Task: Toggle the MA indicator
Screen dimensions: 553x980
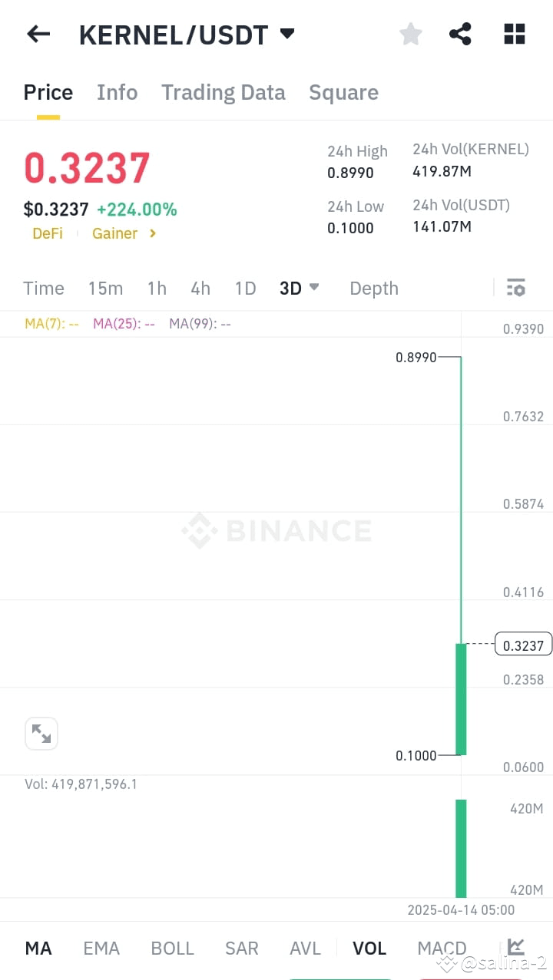Action: click(x=38, y=948)
